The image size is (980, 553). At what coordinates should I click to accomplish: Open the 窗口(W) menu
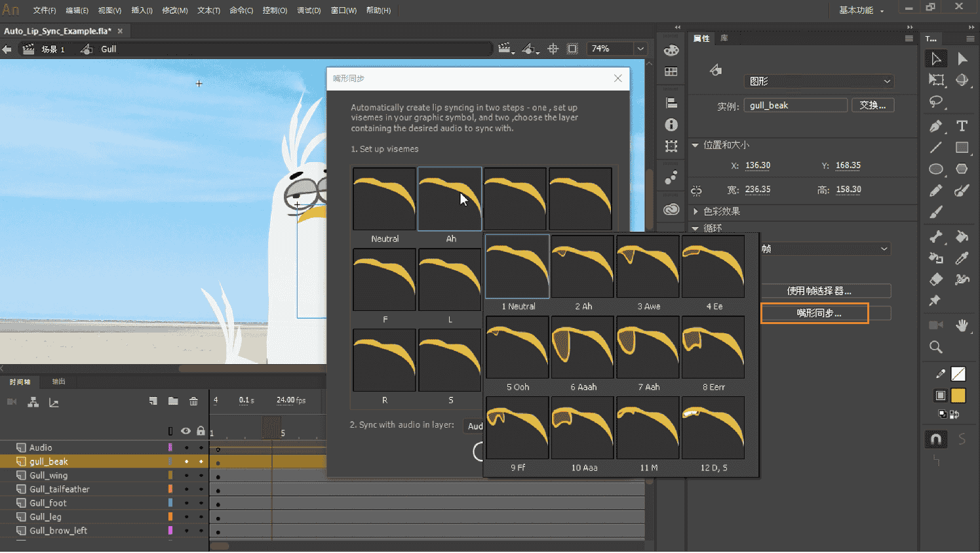tap(343, 10)
